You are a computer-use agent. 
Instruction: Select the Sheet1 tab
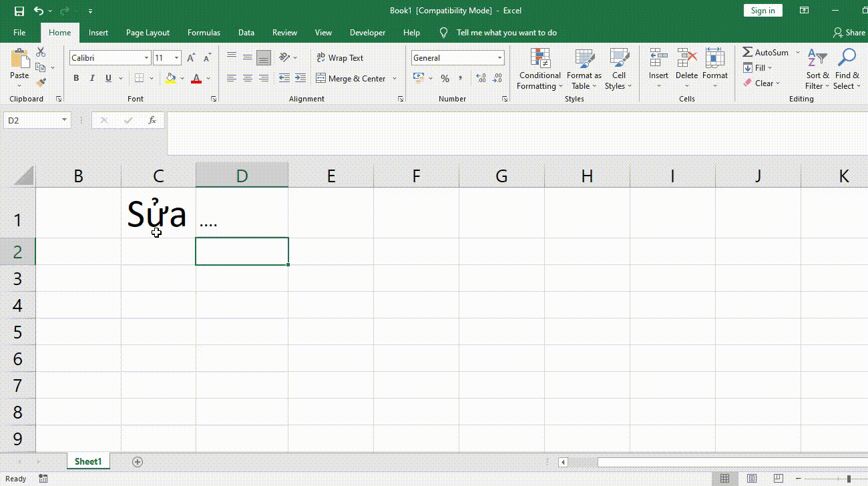88,461
